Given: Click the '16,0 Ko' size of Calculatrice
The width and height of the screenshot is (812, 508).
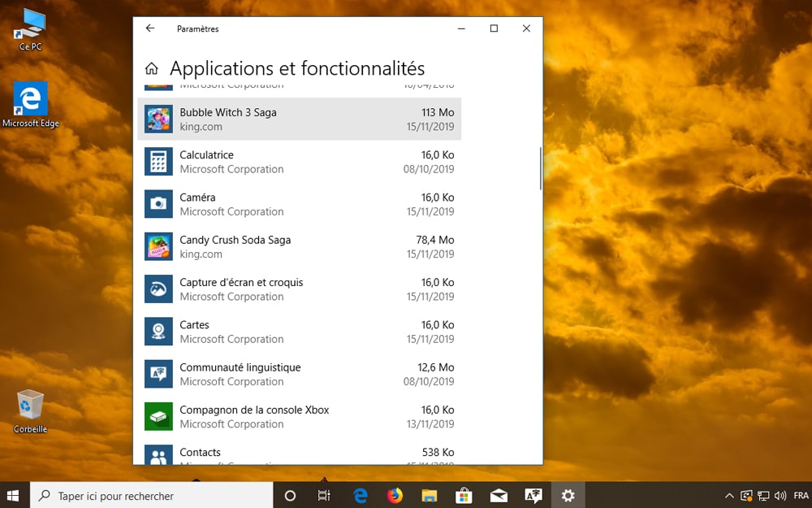Looking at the screenshot, I should (x=438, y=155).
